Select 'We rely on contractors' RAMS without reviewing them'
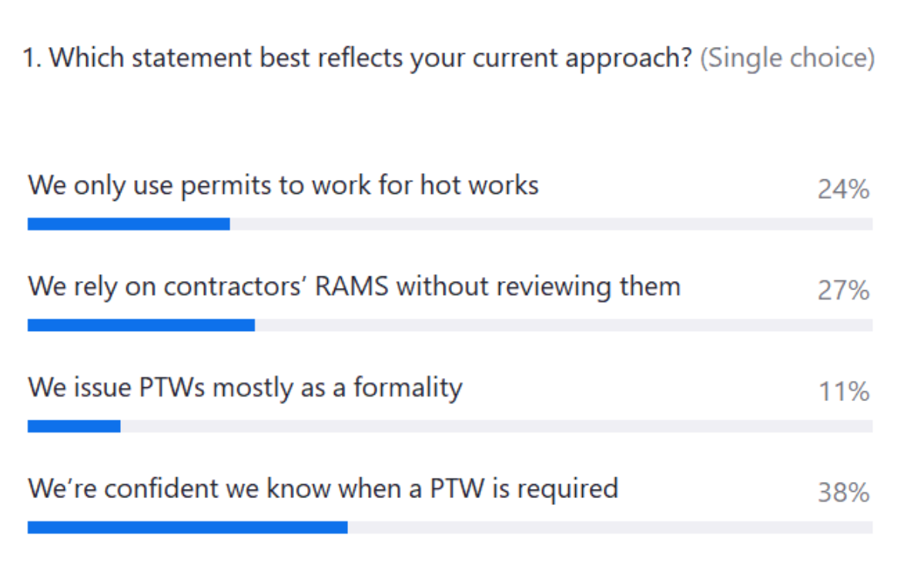The height and width of the screenshot is (582, 924). (354, 286)
